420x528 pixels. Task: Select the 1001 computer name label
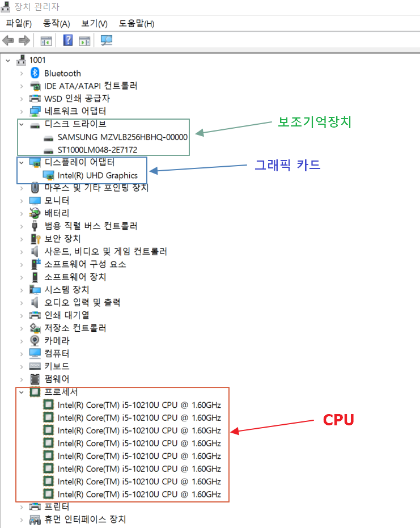click(x=37, y=60)
